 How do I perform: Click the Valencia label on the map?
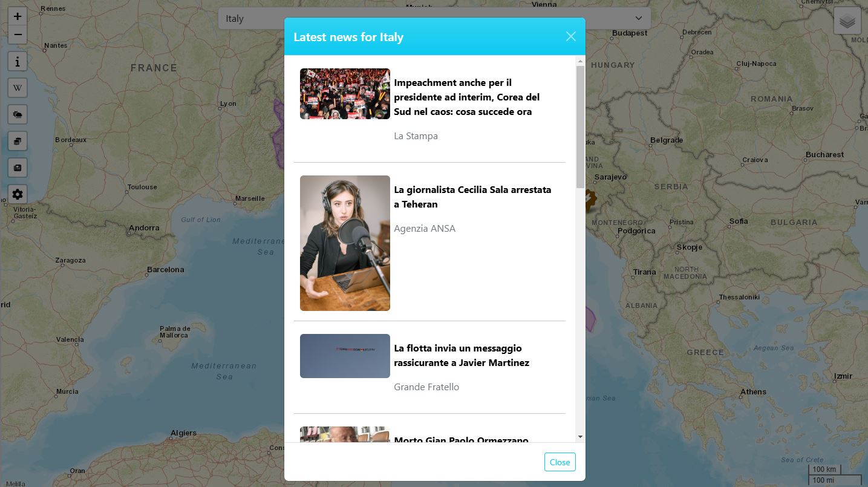pos(70,339)
